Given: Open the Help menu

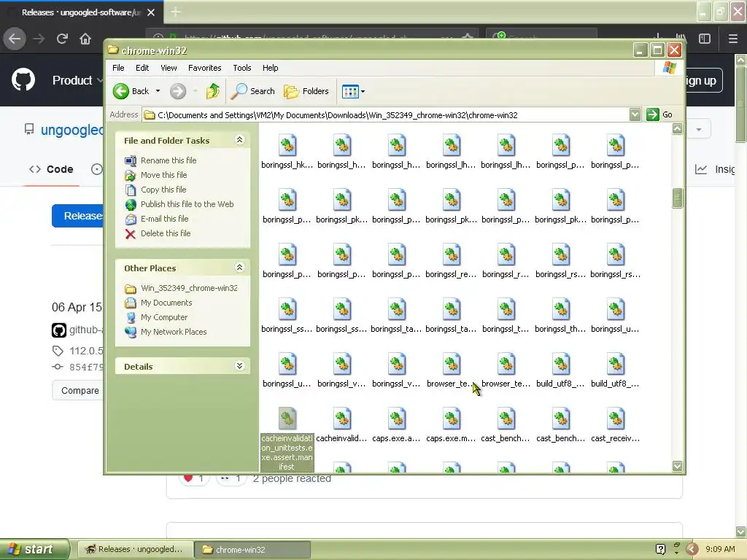Looking at the screenshot, I should click(270, 68).
